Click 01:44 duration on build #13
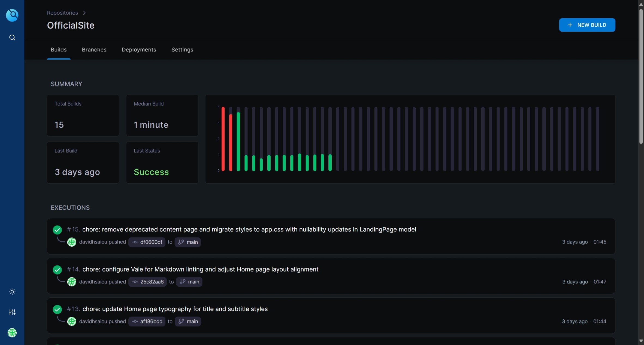The image size is (644, 345). [x=600, y=321]
